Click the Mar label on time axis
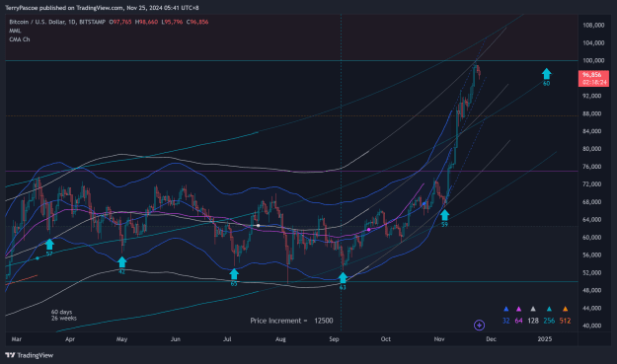Screen dimensions: 617x364 tap(17, 338)
